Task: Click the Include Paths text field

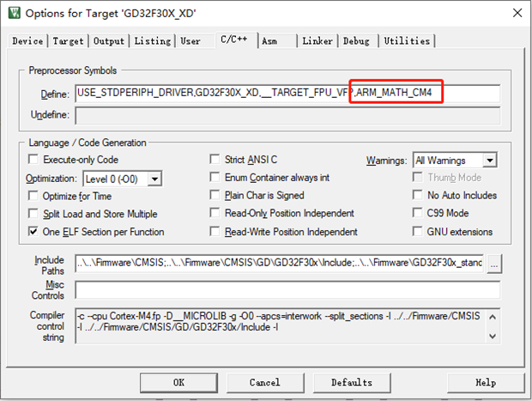Action: (x=280, y=263)
